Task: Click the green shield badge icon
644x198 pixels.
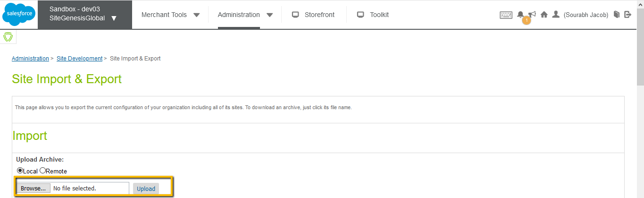Action: (x=8, y=37)
